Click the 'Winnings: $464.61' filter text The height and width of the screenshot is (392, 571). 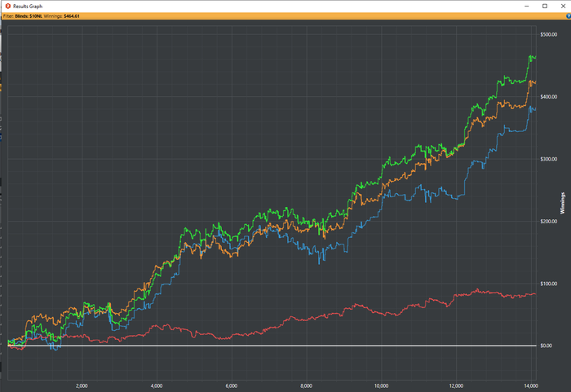(x=61, y=16)
